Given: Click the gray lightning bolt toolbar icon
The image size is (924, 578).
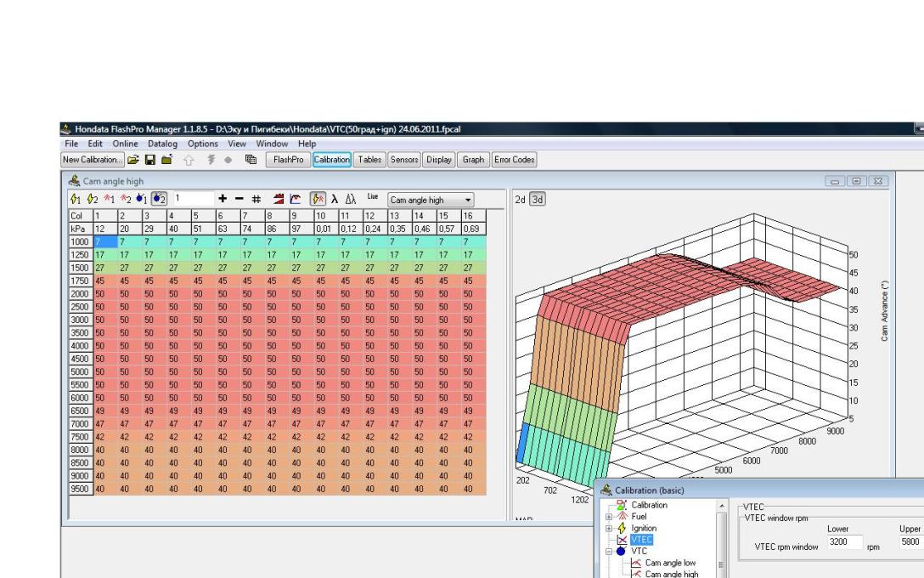Looking at the screenshot, I should click(x=211, y=160).
